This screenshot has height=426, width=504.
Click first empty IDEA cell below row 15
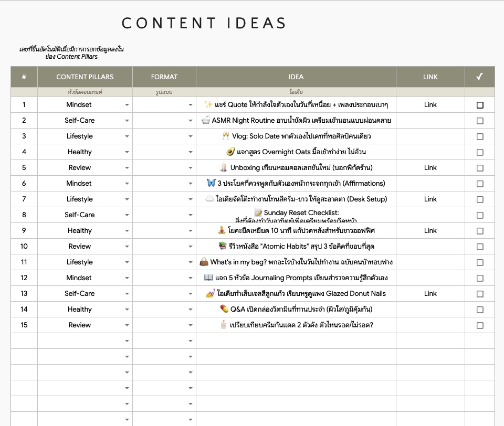tap(296, 341)
